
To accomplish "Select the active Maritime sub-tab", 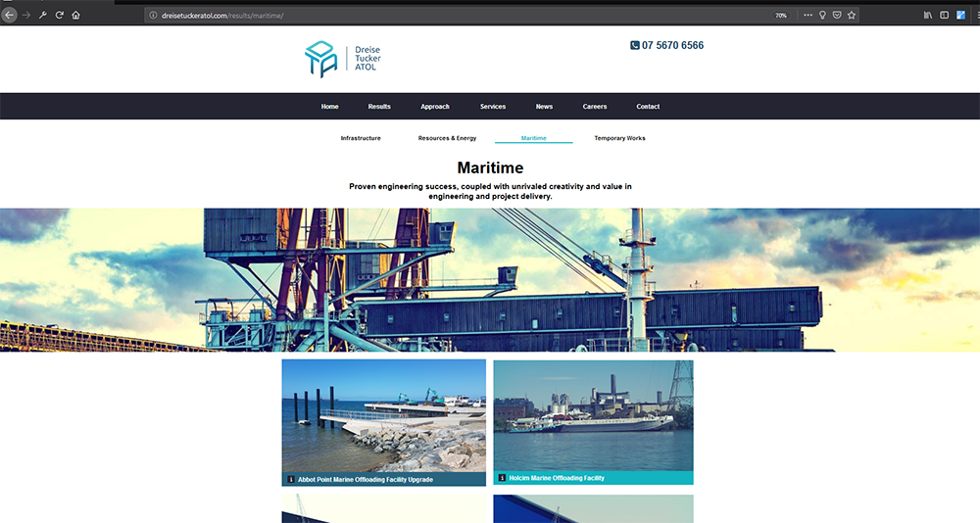I will [x=534, y=138].
